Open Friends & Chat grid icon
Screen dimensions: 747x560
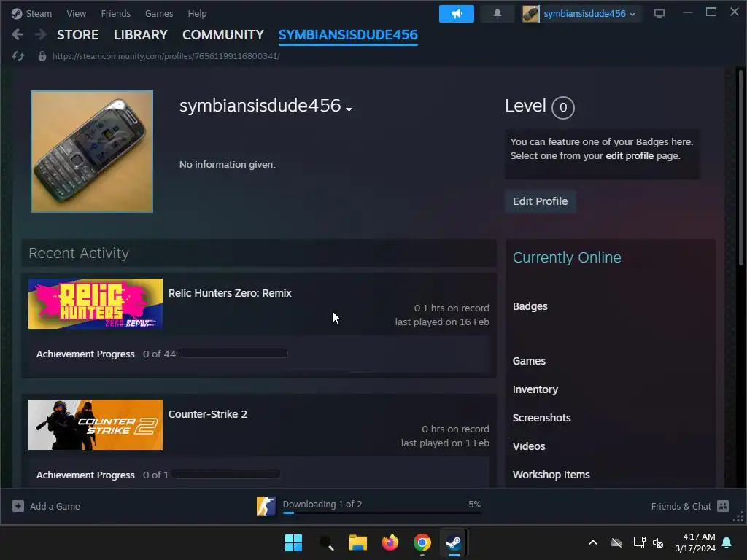[723, 506]
